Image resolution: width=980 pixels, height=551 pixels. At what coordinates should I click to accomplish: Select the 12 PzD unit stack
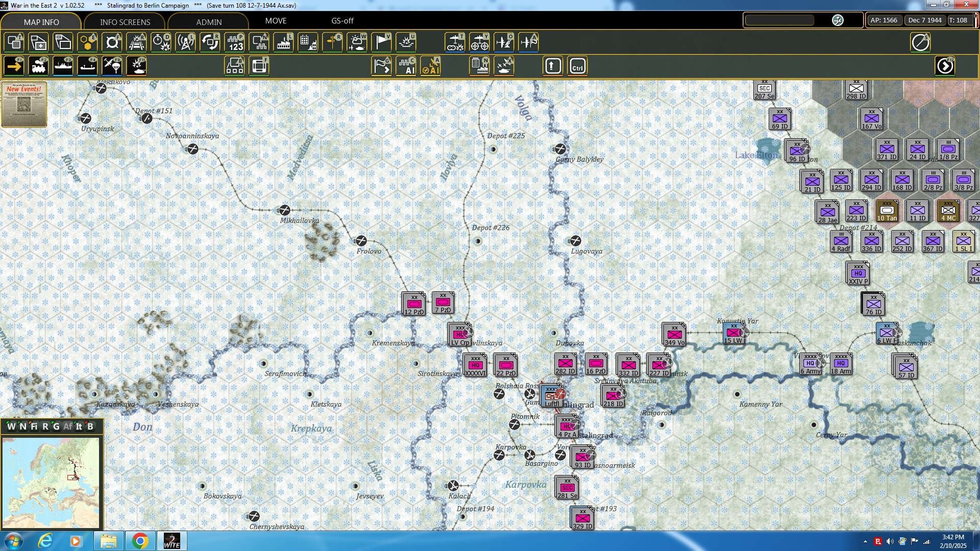(414, 303)
